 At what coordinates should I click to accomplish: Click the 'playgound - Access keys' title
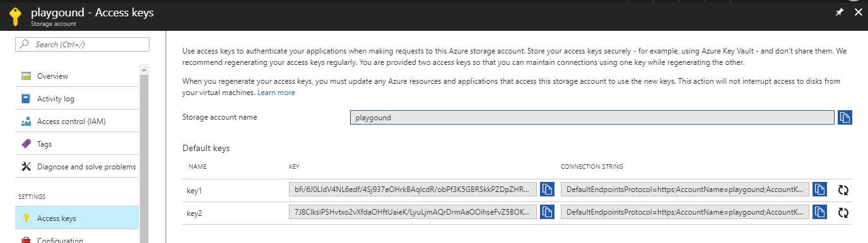click(x=92, y=13)
